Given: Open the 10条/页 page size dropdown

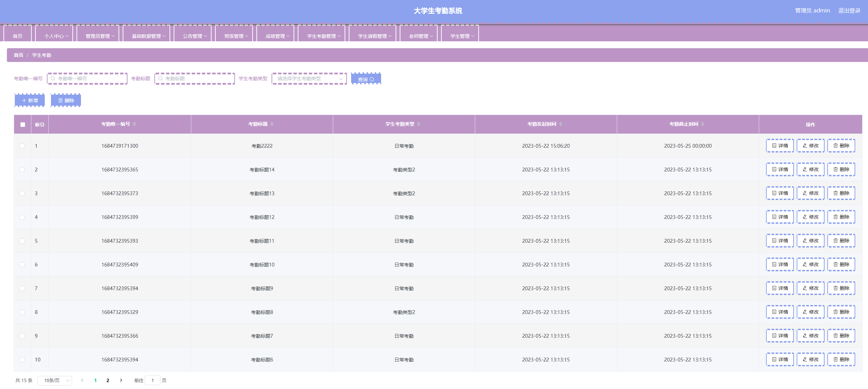Looking at the screenshot, I should click(55, 380).
